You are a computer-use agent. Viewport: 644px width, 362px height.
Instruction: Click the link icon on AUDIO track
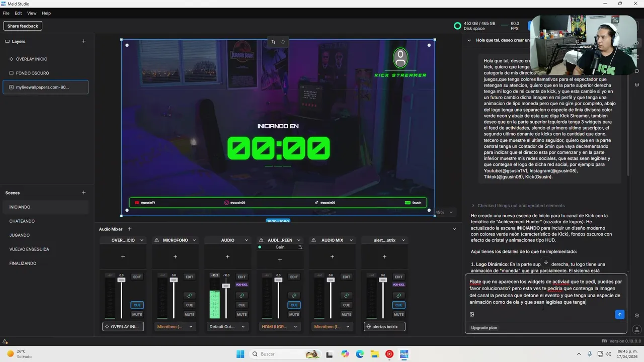242,296
